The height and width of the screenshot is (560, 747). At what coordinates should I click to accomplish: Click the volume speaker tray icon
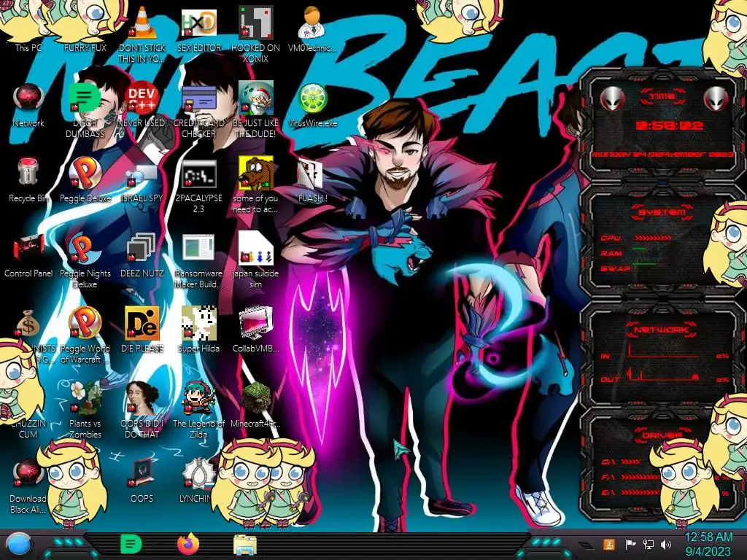tap(666, 544)
